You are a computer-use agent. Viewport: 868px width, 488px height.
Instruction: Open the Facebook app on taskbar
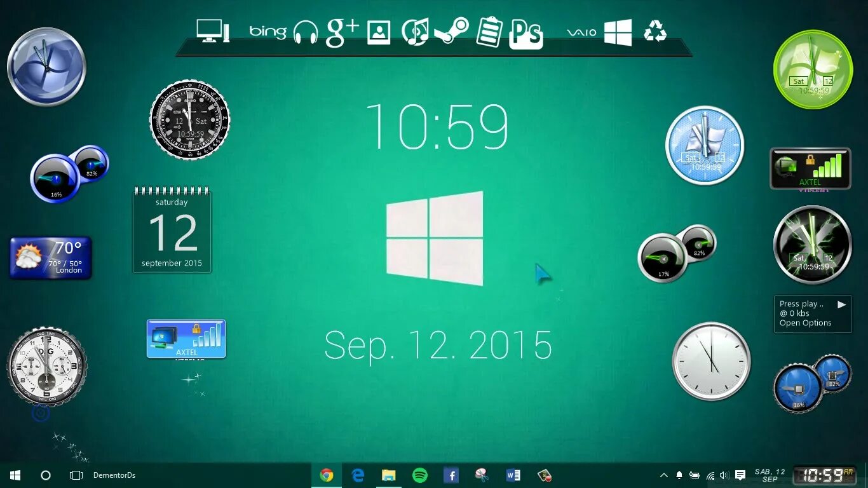(x=451, y=475)
